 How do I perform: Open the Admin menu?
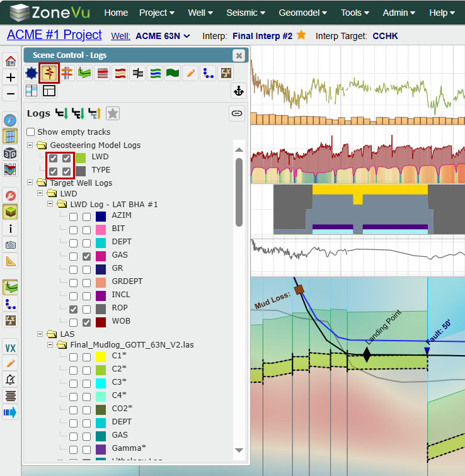click(x=399, y=13)
